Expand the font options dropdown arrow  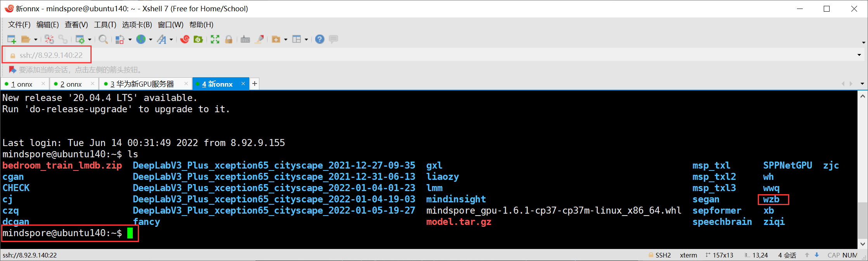(171, 40)
